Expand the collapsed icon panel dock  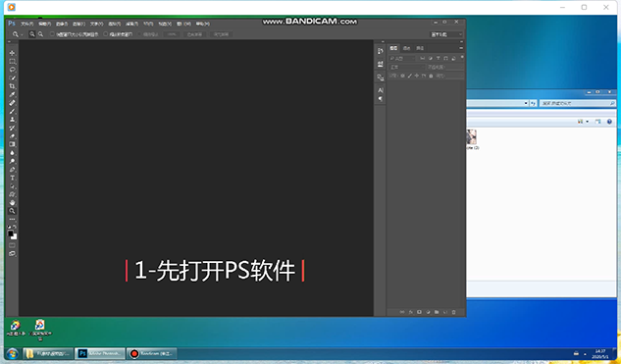click(383, 41)
